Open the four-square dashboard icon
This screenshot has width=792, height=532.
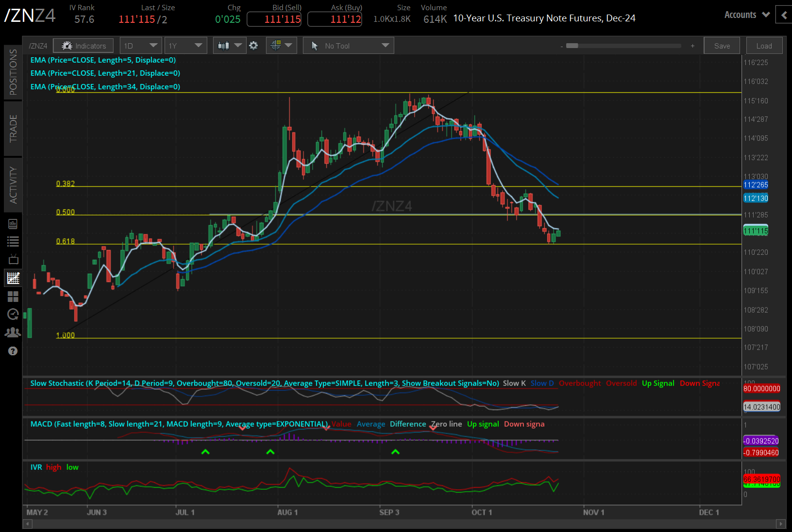(13, 296)
